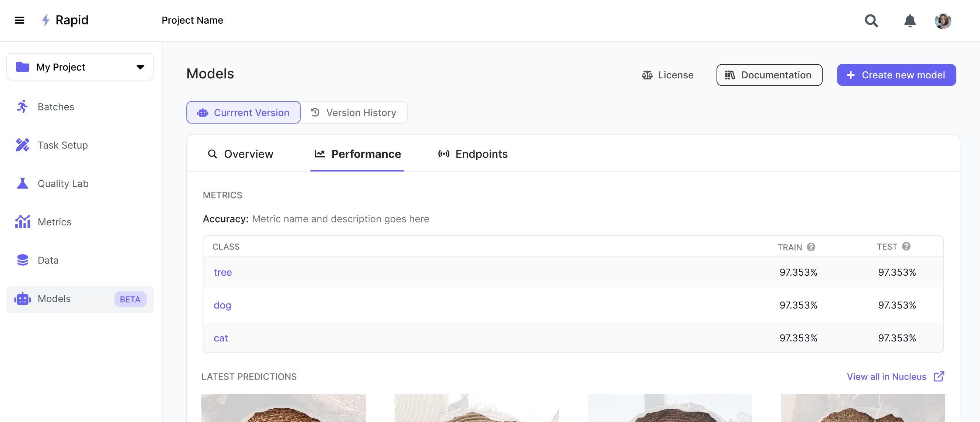This screenshot has width=980, height=422.
Task: Open notifications bell icon
Action: coord(910,21)
